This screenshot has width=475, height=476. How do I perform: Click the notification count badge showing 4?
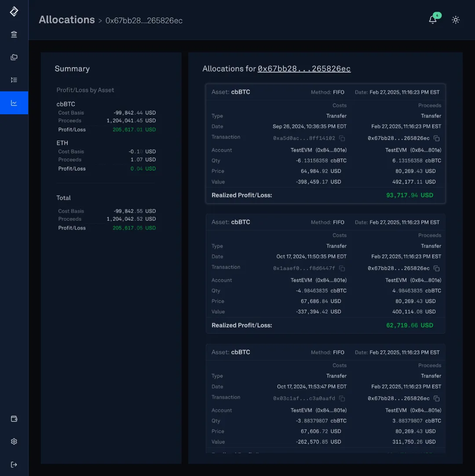(437, 15)
